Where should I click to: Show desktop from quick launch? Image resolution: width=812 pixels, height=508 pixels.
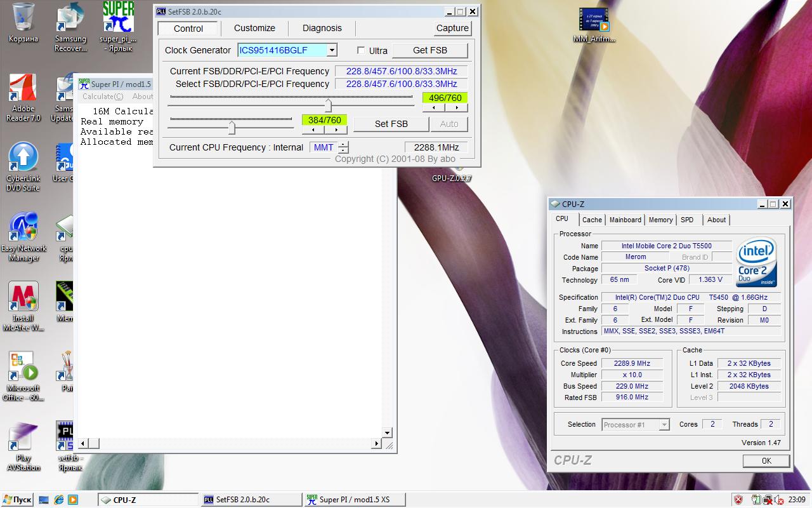44,500
